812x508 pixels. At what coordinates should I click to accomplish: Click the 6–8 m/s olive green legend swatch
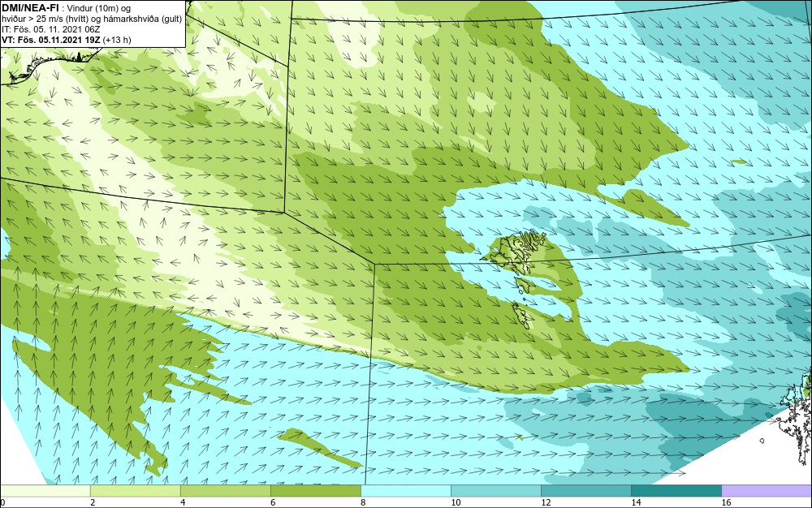(x=315, y=490)
